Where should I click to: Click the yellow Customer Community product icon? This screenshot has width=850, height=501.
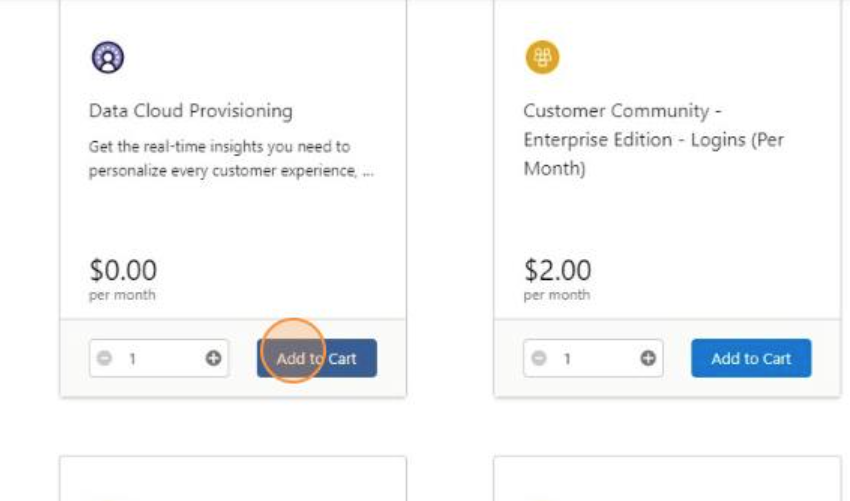pos(542,57)
